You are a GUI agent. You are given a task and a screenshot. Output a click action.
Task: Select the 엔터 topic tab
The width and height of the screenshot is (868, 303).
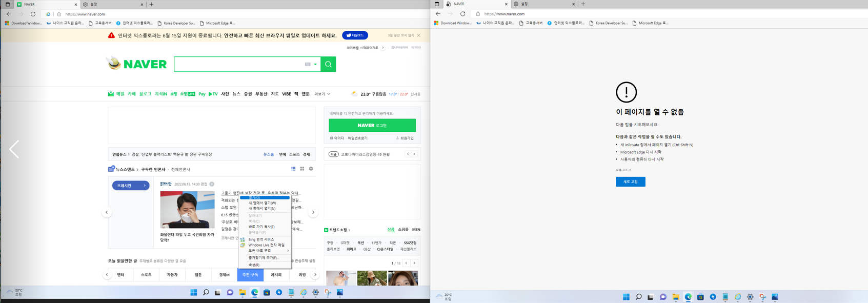click(x=120, y=275)
